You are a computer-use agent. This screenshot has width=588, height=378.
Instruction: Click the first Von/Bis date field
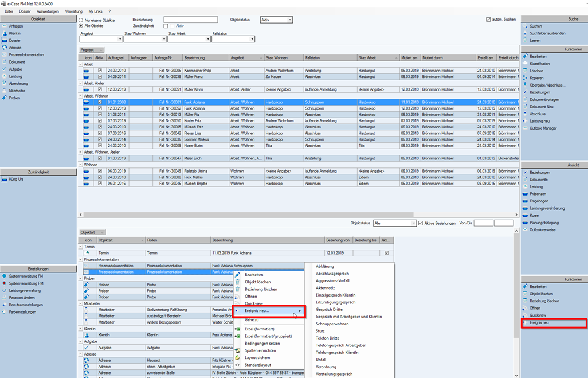pos(483,223)
